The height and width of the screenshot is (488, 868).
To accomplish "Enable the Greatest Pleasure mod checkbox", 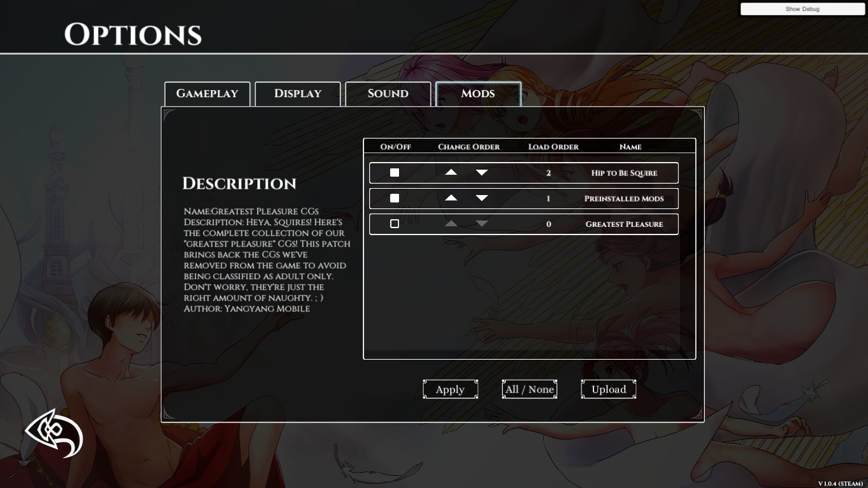I will (395, 224).
